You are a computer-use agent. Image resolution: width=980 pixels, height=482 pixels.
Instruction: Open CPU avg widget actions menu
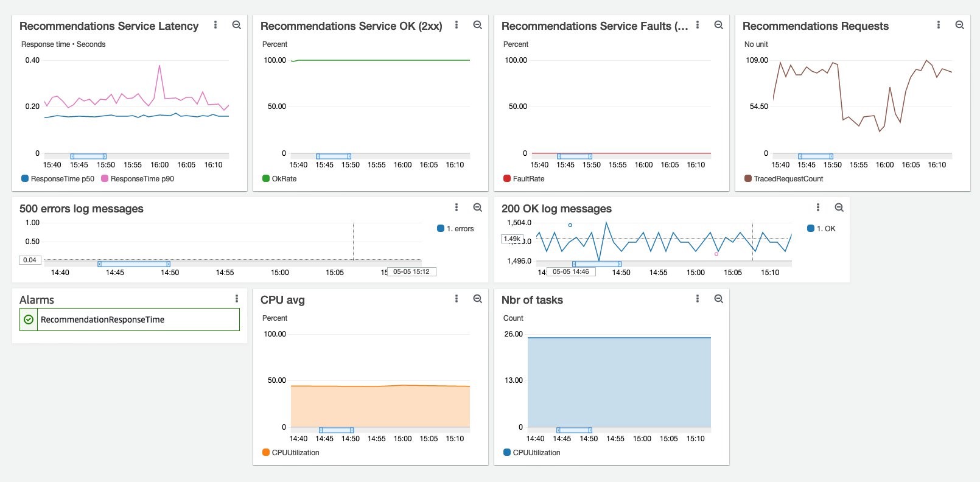point(457,299)
